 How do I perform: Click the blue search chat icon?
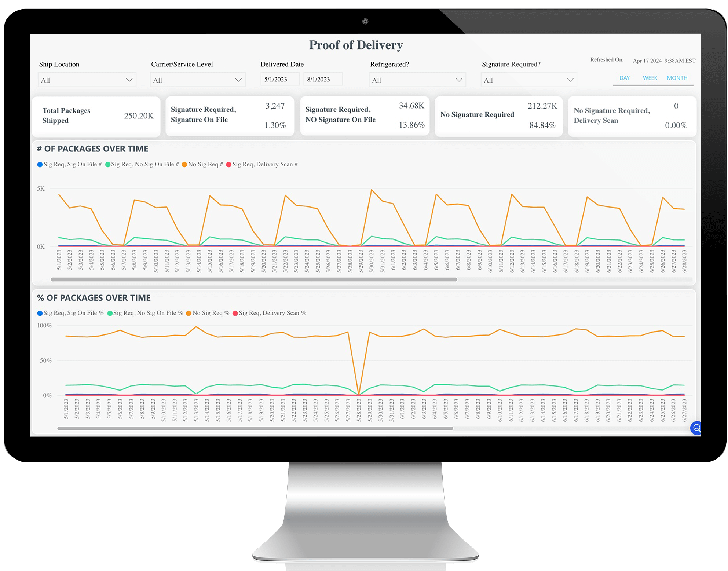coord(696,428)
